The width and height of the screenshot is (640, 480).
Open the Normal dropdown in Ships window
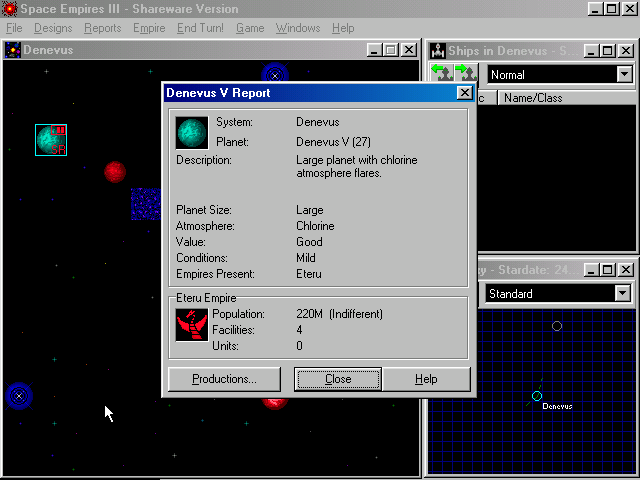624,74
